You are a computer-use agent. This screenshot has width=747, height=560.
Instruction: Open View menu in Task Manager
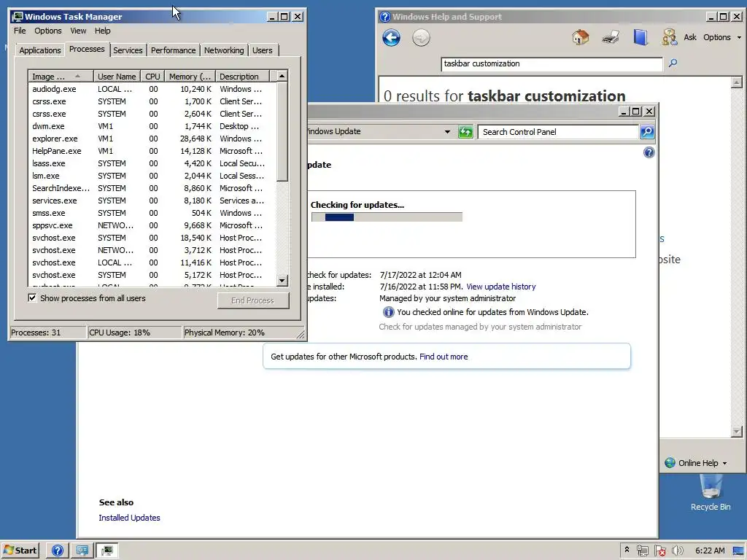78,31
